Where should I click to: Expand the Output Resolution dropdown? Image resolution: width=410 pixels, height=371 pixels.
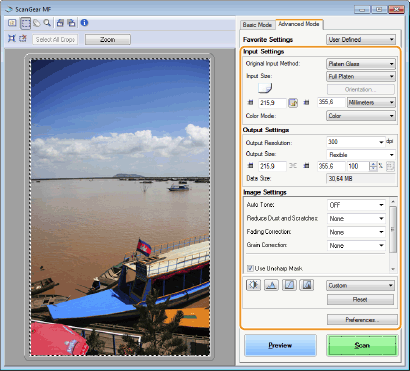pos(356,142)
